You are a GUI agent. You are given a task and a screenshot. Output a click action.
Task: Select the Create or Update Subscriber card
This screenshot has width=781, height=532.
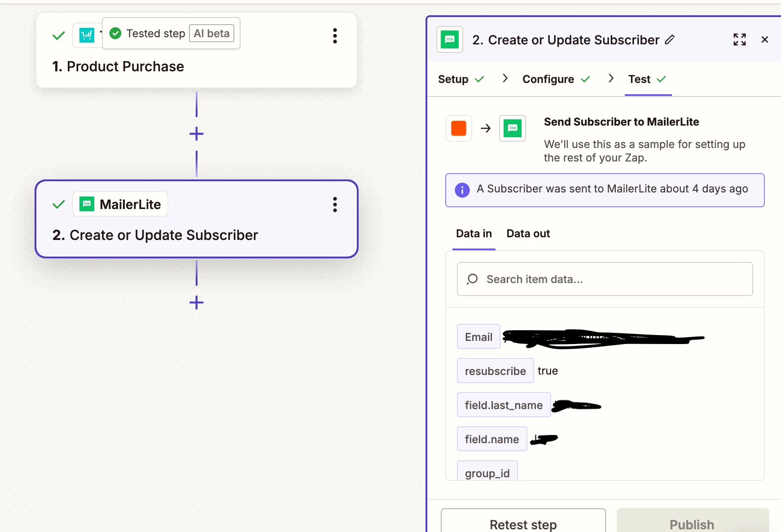tap(197, 219)
